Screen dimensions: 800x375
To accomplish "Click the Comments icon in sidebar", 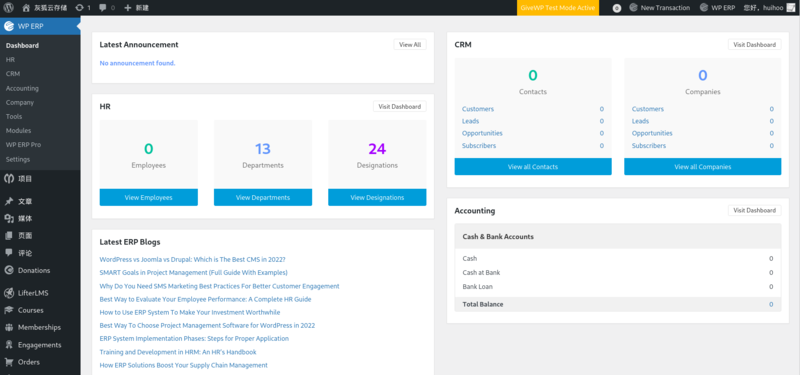I will (x=9, y=253).
